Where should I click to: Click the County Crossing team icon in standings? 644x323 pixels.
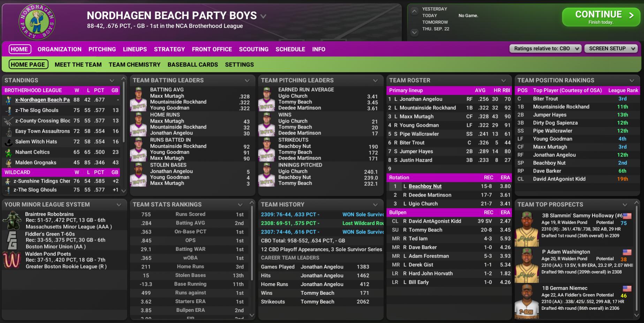tap(8, 121)
